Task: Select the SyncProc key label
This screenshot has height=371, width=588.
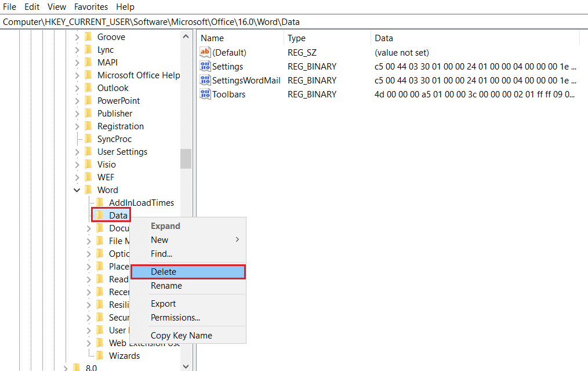Action: click(x=114, y=139)
